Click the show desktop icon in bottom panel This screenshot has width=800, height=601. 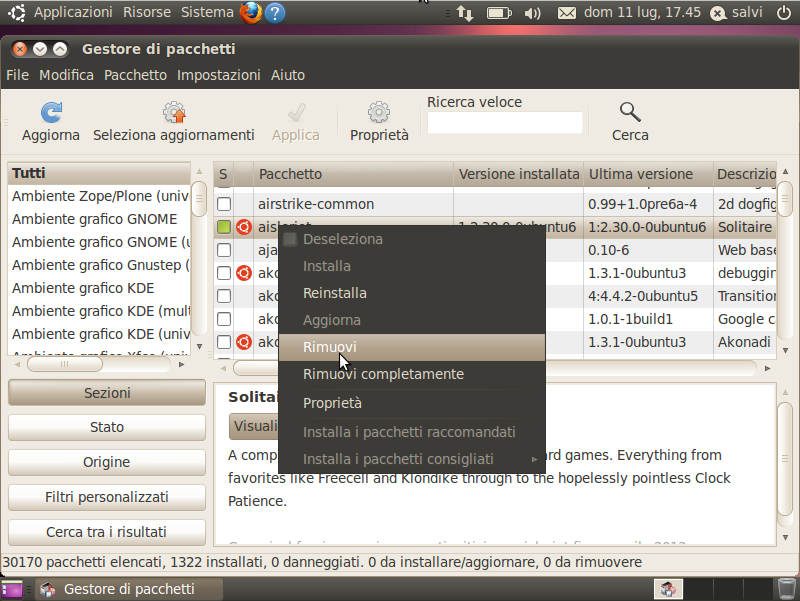(12, 589)
